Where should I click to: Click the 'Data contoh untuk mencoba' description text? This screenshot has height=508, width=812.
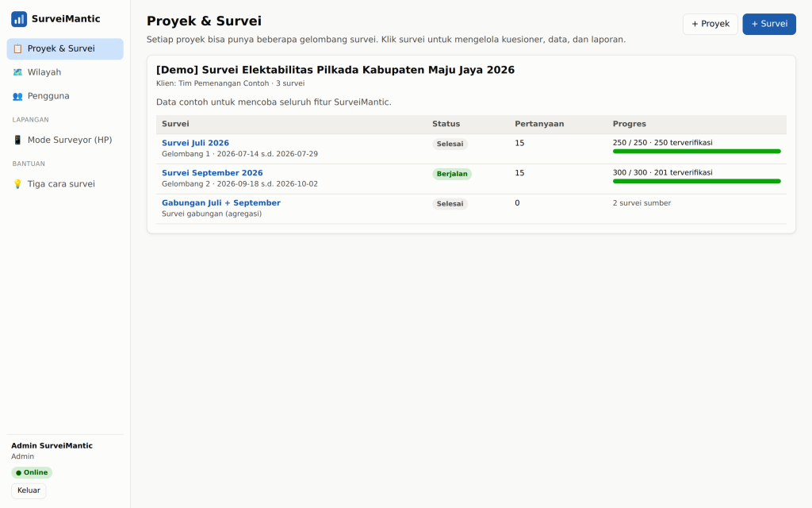click(x=274, y=102)
